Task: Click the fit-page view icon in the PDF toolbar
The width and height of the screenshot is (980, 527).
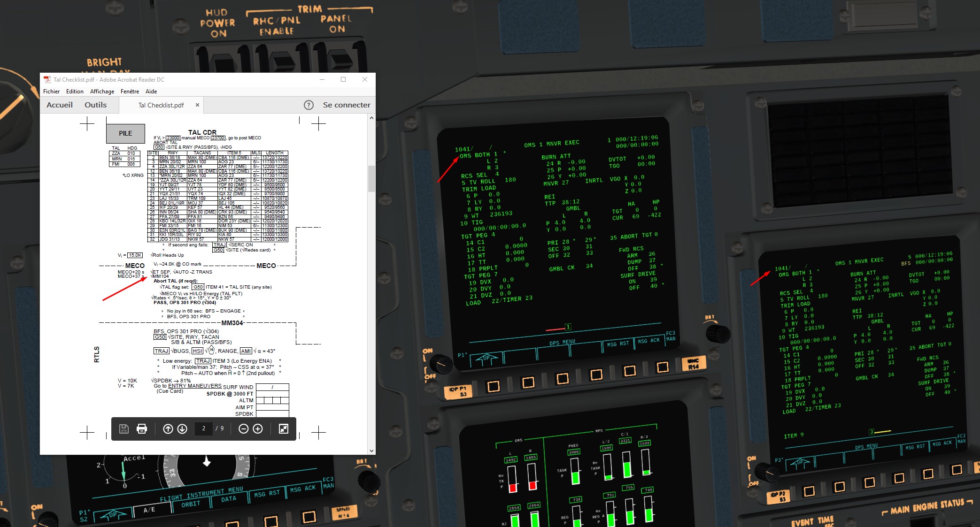Action: (284, 428)
